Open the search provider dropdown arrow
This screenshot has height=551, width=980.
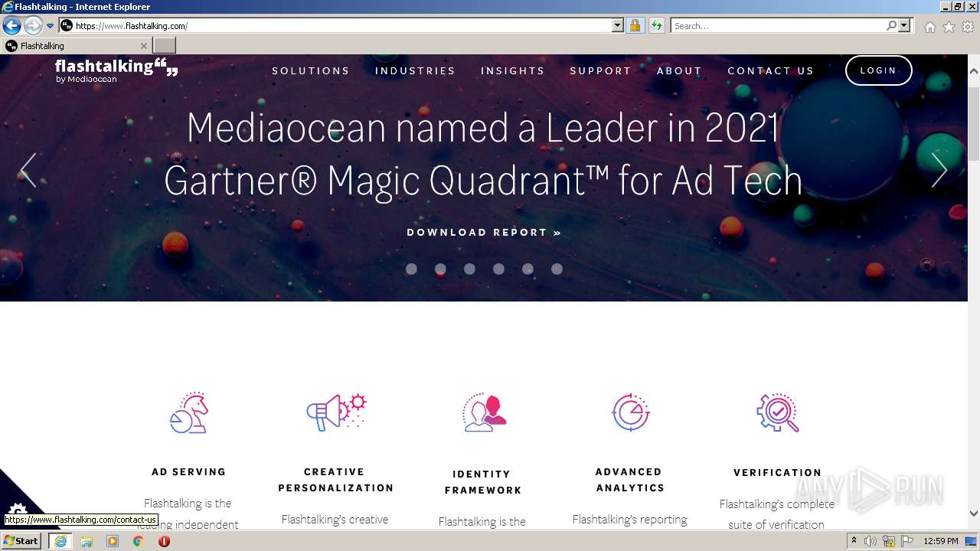tap(905, 25)
